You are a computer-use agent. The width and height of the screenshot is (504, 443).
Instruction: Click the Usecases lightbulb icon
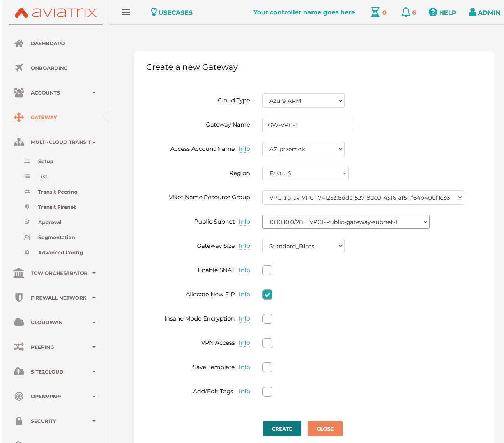pos(154,12)
